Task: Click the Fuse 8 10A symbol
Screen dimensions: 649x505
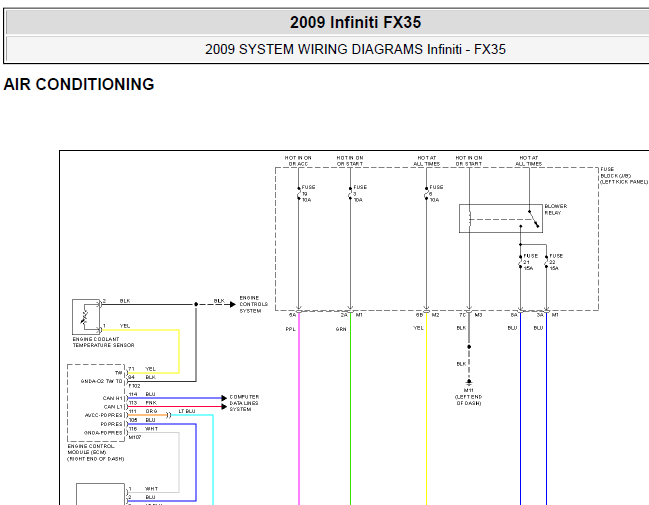Action: pyautogui.click(x=427, y=193)
